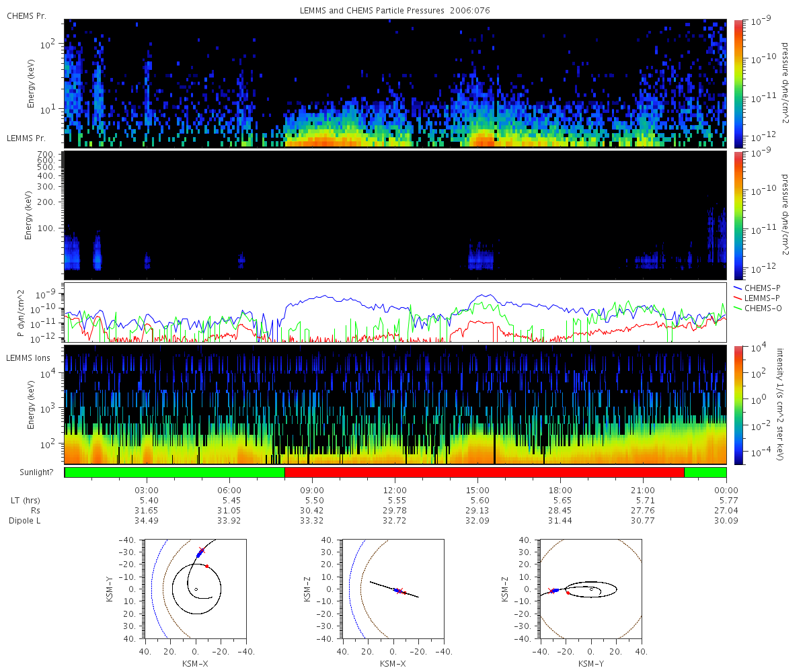Click the KSM-Y vs KSM-Z orbit plot
807x672 pixels.
pyautogui.click(x=590, y=589)
